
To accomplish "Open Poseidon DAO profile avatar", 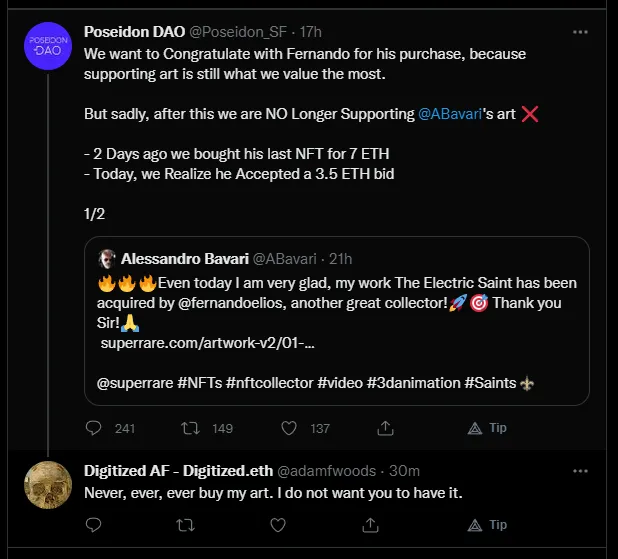I will click(x=47, y=46).
